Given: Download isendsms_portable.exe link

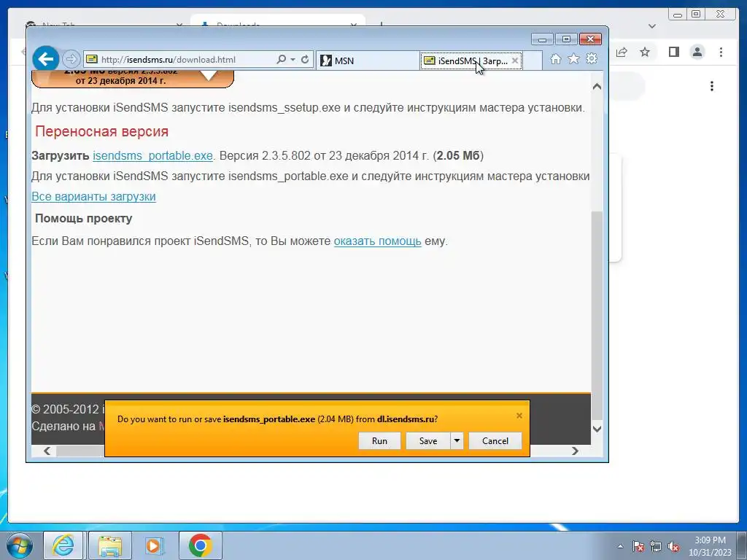Looking at the screenshot, I should (x=152, y=156).
